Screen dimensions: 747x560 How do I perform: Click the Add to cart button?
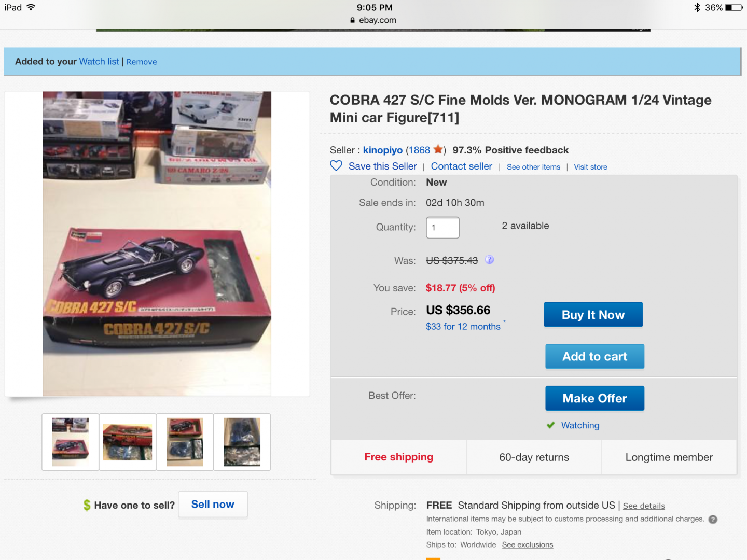[594, 356]
